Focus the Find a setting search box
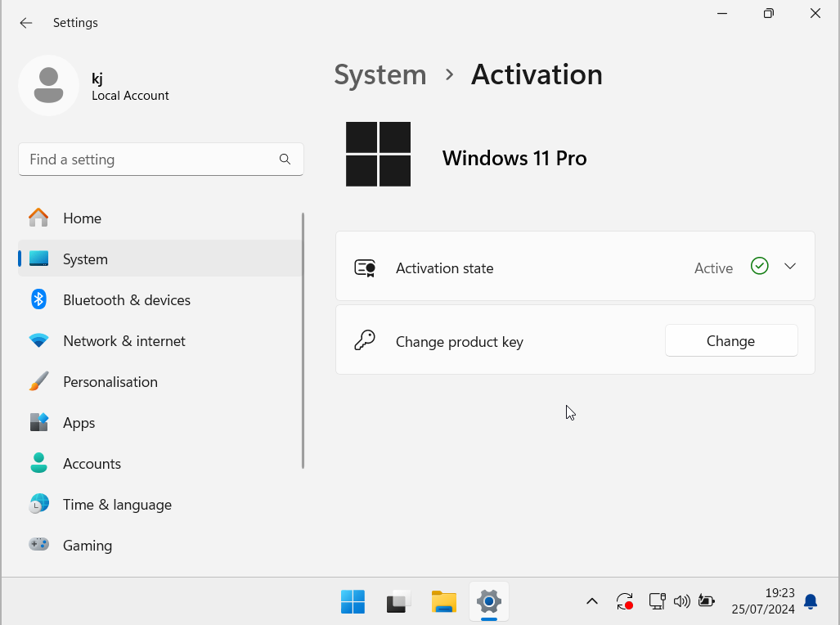The width and height of the screenshot is (840, 625). click(160, 160)
